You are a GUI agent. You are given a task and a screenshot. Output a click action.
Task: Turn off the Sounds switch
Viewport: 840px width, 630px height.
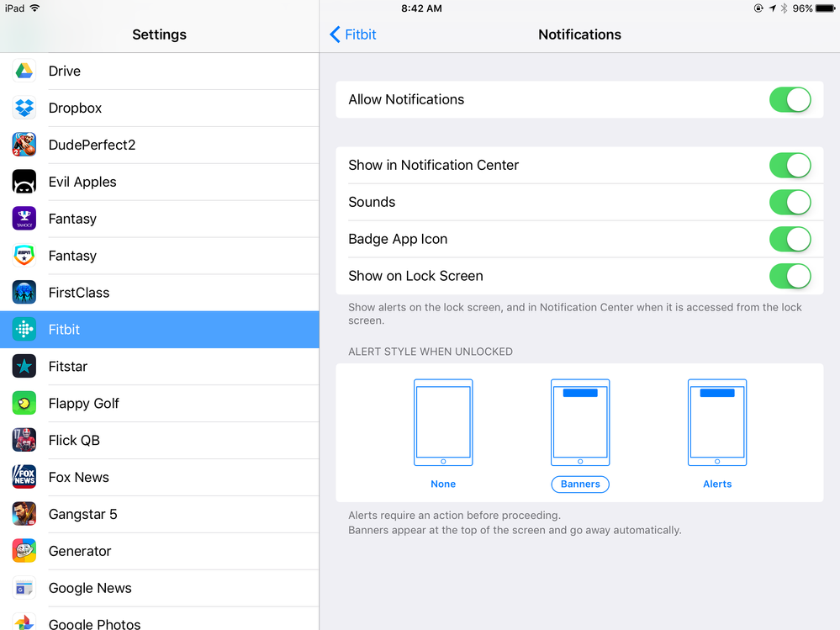tap(790, 202)
